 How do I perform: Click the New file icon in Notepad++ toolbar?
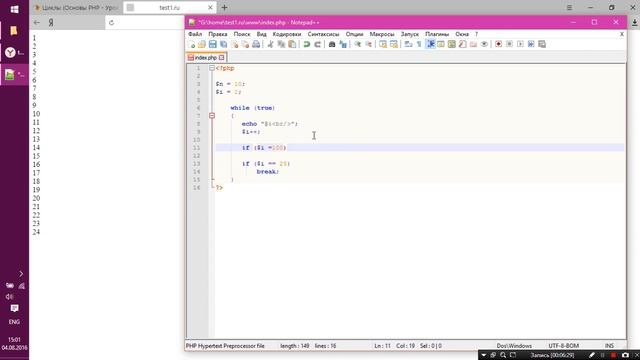click(x=191, y=44)
